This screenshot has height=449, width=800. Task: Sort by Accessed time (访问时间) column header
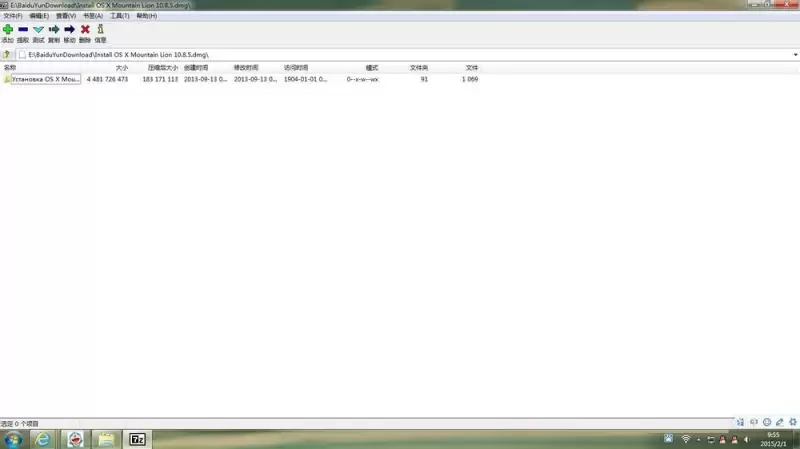coord(296,67)
